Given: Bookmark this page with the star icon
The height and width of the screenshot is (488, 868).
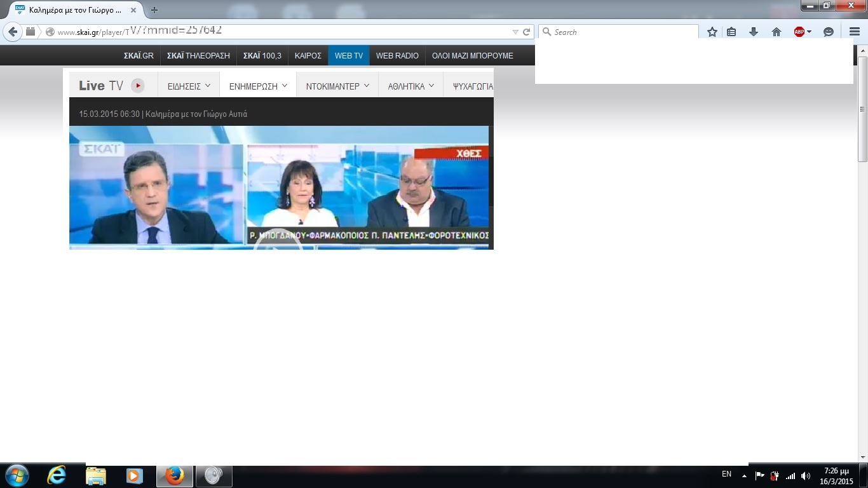Looking at the screenshot, I should 712,32.
